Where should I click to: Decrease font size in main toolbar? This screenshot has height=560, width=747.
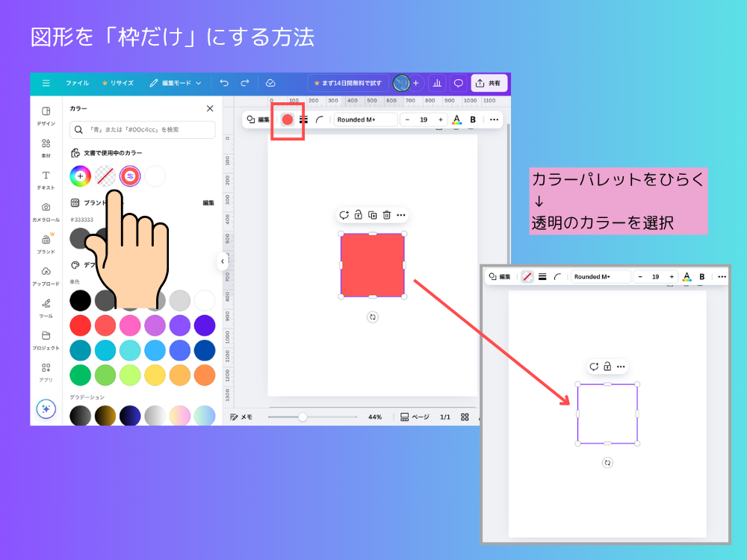tap(407, 119)
